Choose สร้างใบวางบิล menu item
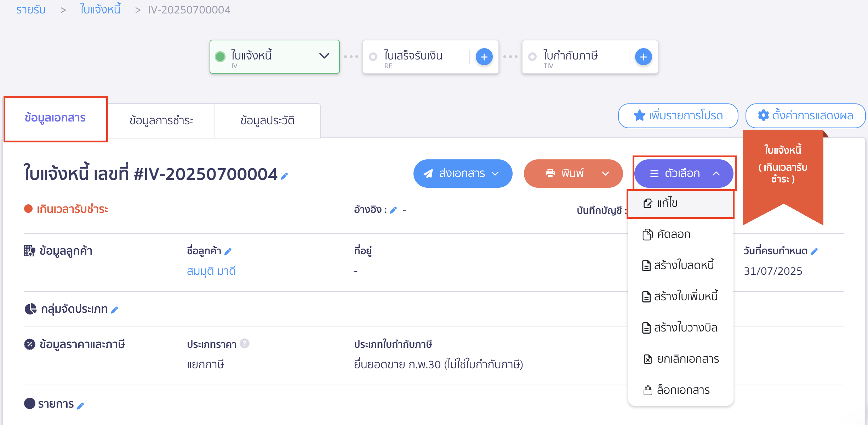 coord(680,328)
